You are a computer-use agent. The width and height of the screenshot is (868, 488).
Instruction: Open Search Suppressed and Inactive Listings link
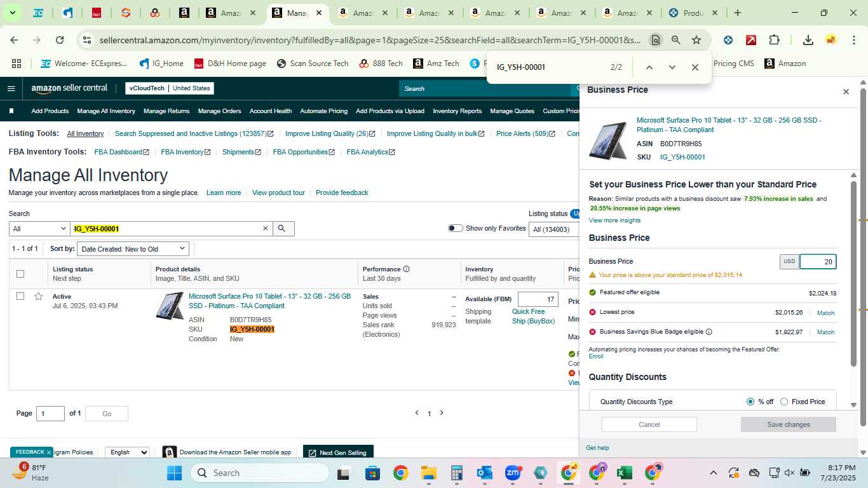coord(194,133)
